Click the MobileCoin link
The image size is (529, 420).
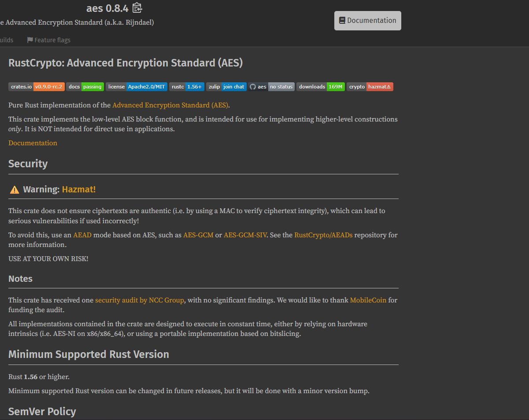[x=368, y=300]
